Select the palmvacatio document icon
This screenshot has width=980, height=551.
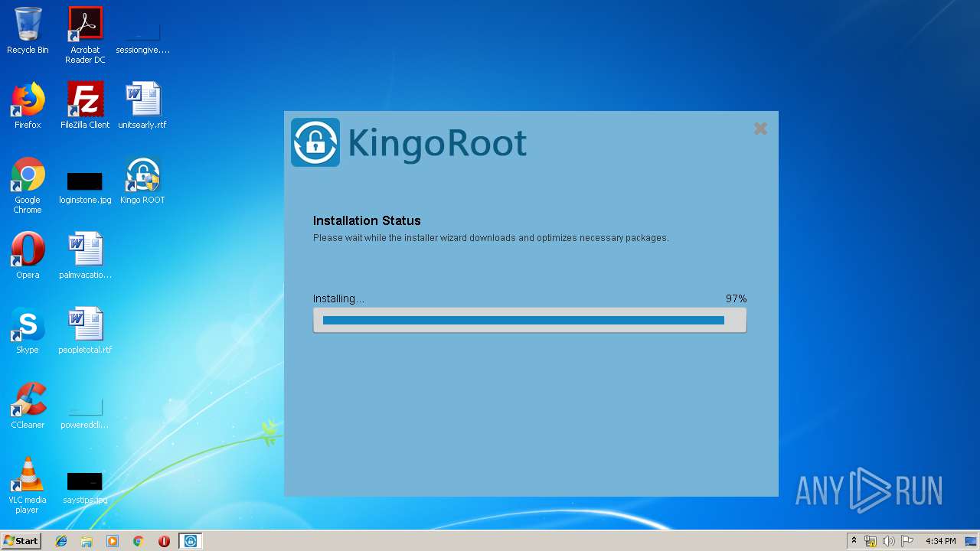pos(85,256)
